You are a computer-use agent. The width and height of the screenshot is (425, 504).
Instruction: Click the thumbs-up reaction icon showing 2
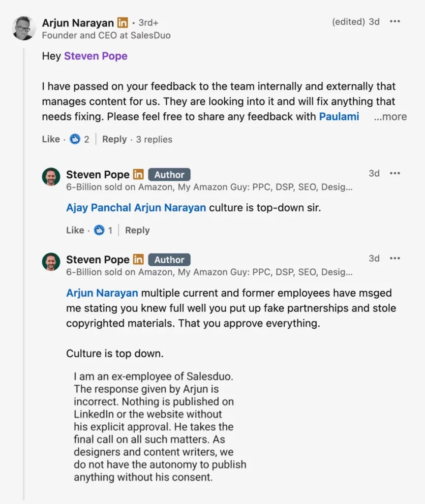tap(75, 139)
